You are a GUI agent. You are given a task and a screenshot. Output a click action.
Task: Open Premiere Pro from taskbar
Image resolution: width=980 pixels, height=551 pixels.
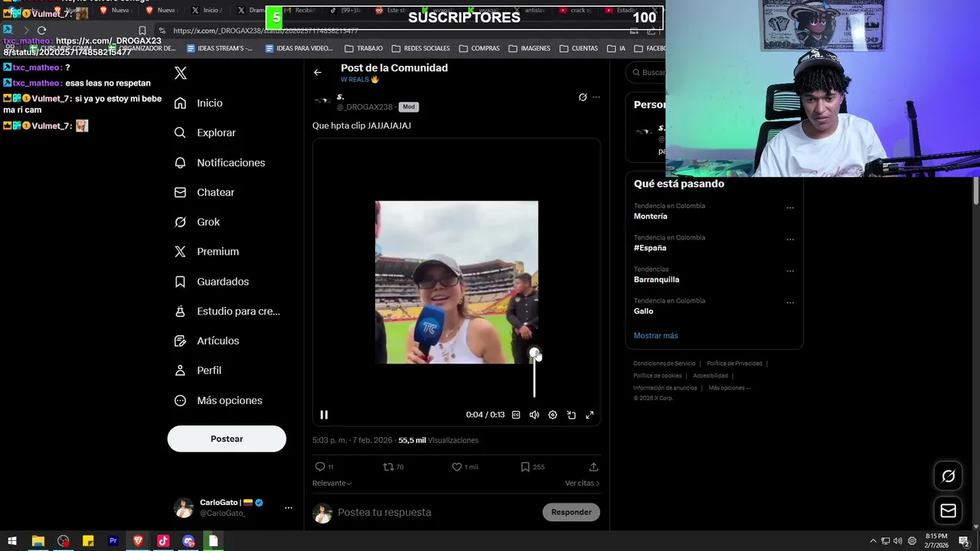(x=113, y=541)
